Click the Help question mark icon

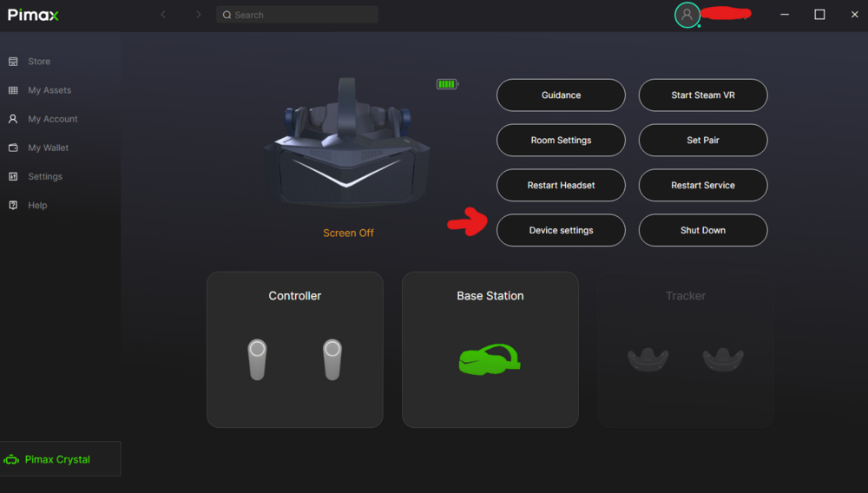[x=13, y=206]
